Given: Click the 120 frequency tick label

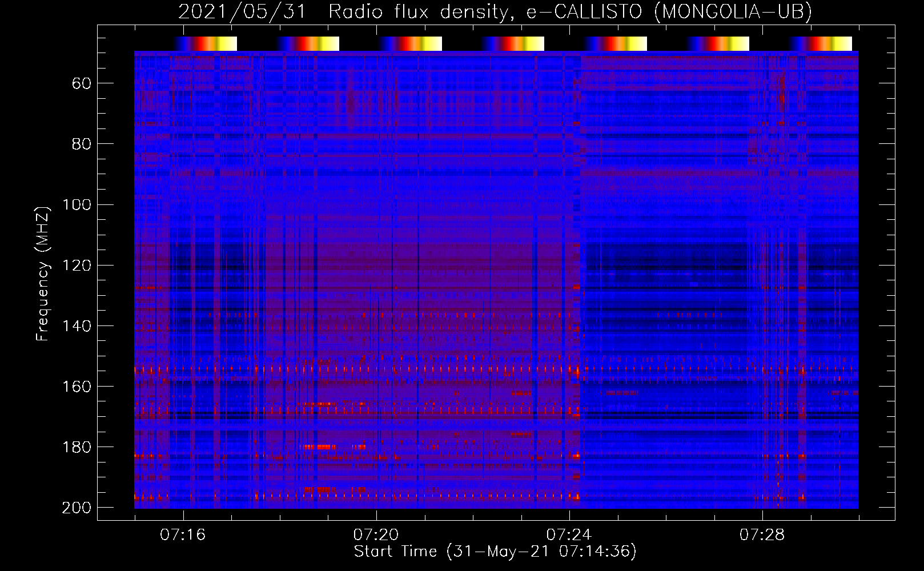Looking at the screenshot, I should 77,266.
